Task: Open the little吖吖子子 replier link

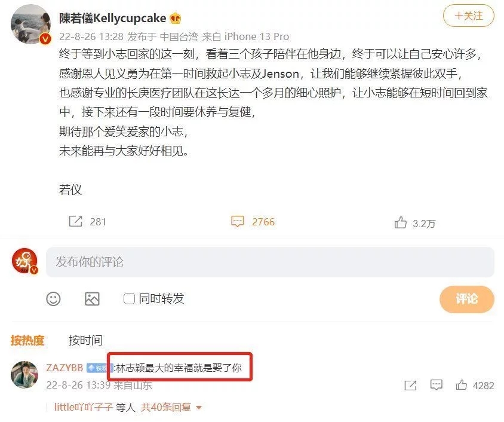Action: [83, 407]
